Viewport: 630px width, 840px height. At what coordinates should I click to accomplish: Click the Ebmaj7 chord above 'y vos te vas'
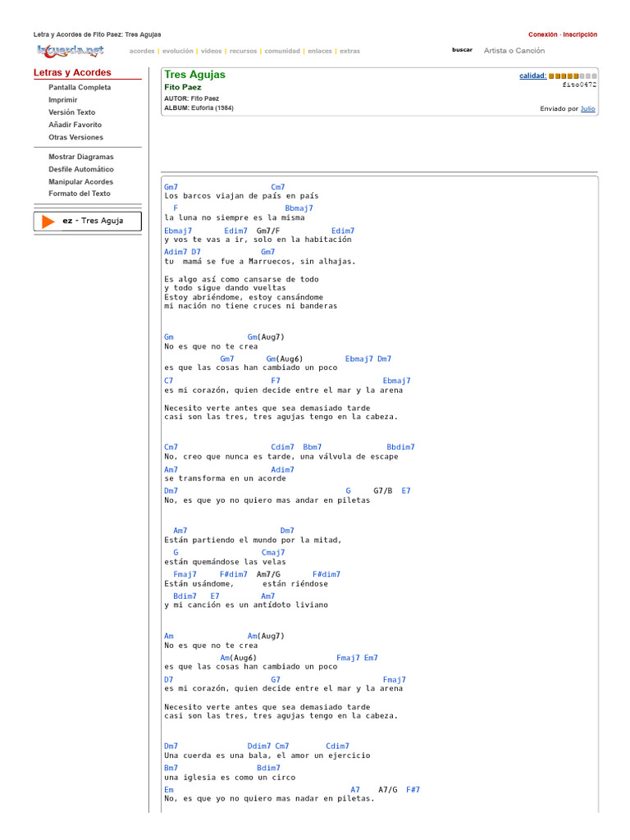[x=178, y=231]
